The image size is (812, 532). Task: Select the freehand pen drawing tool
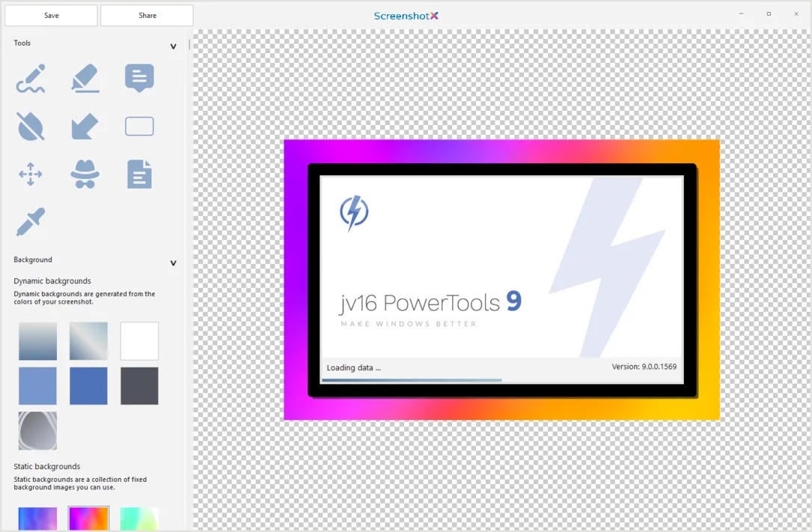click(x=31, y=78)
